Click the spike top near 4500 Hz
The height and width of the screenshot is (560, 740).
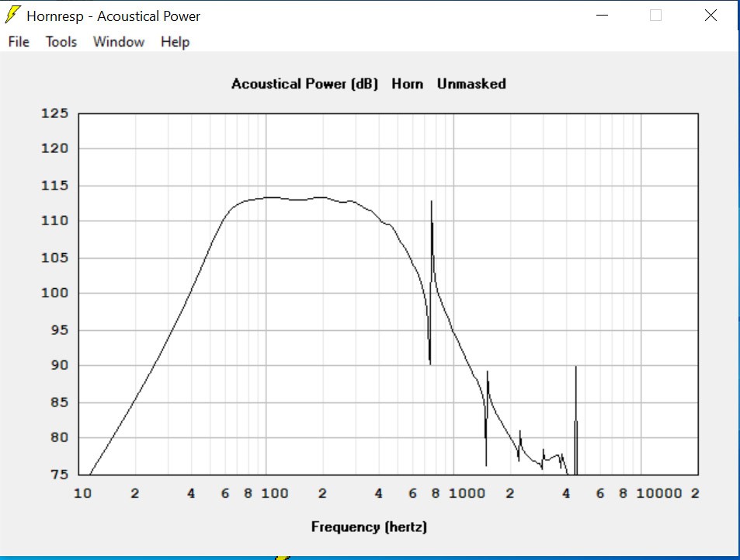575,367
